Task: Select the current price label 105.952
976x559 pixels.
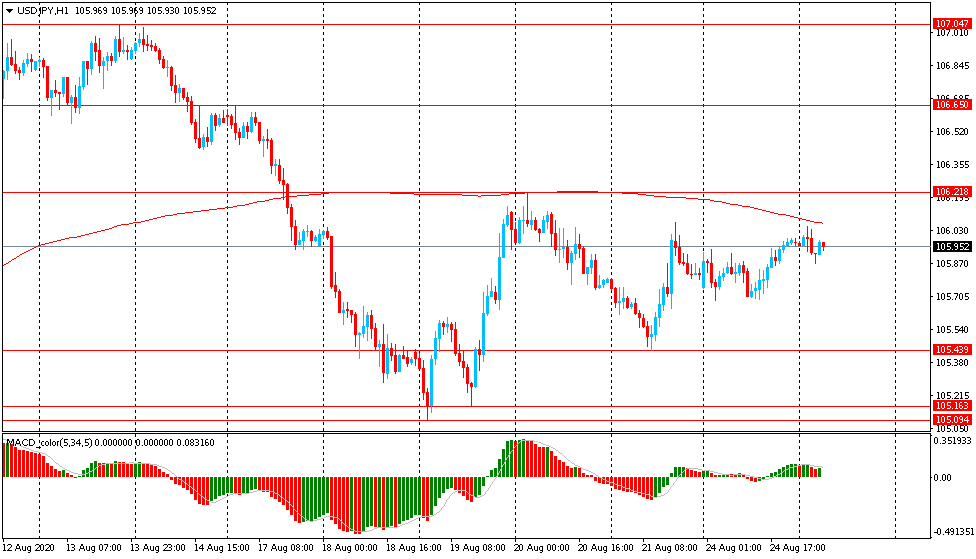Action: pos(952,247)
